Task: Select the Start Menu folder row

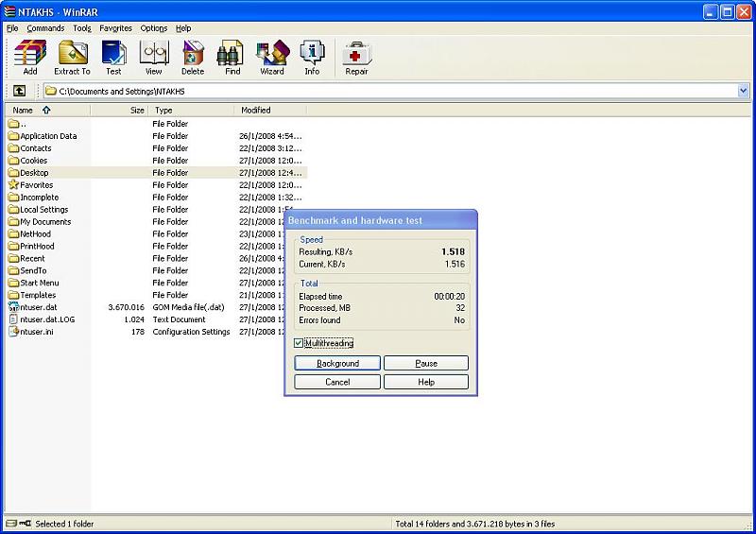Action: tap(157, 283)
